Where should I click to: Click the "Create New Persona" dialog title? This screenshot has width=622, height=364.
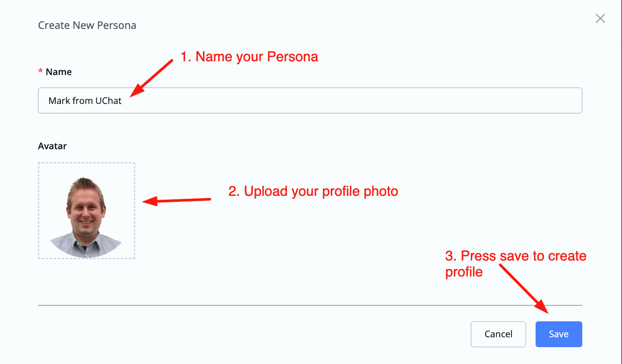(87, 25)
